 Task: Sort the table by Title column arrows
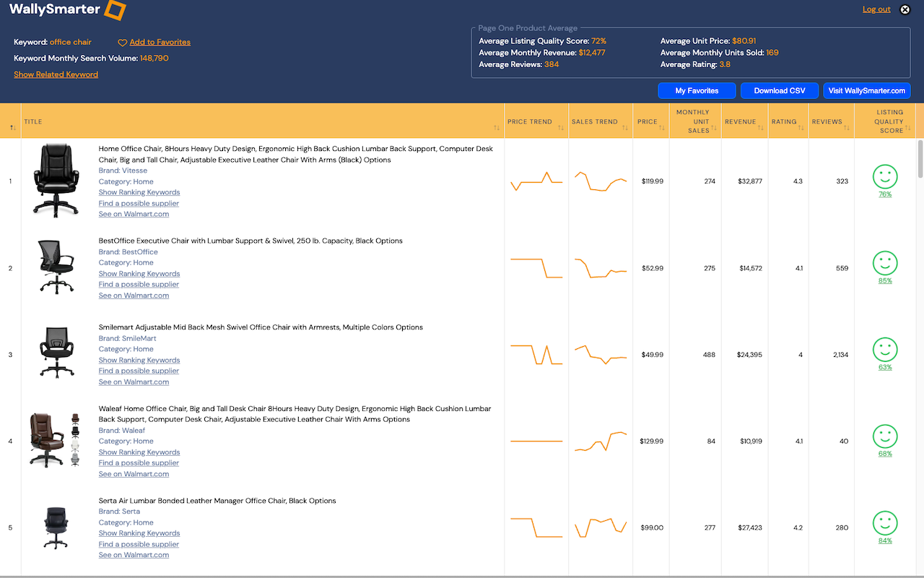coord(497,128)
